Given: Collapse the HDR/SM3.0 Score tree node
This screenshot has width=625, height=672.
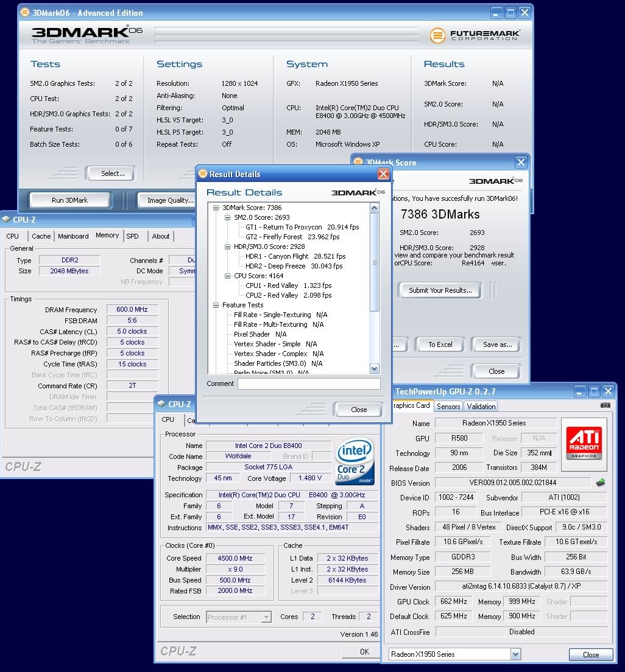Looking at the screenshot, I should (228, 247).
